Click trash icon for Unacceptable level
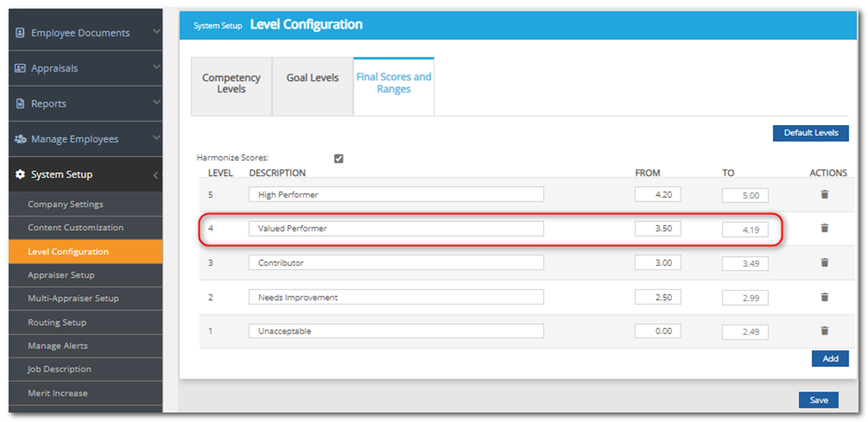Screen dimensions: 868x422 pos(824,331)
